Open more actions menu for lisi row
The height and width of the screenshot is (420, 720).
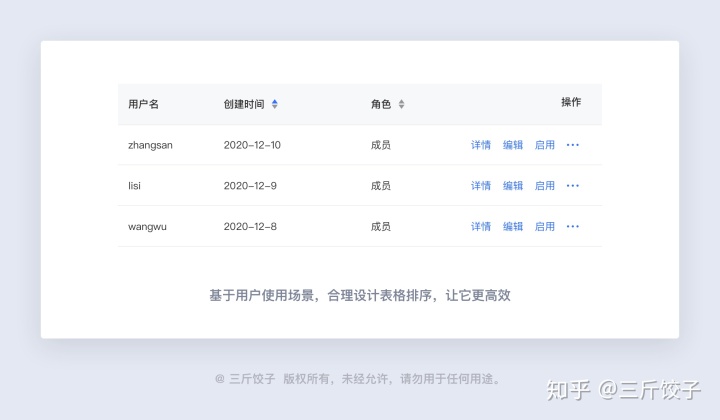[573, 186]
